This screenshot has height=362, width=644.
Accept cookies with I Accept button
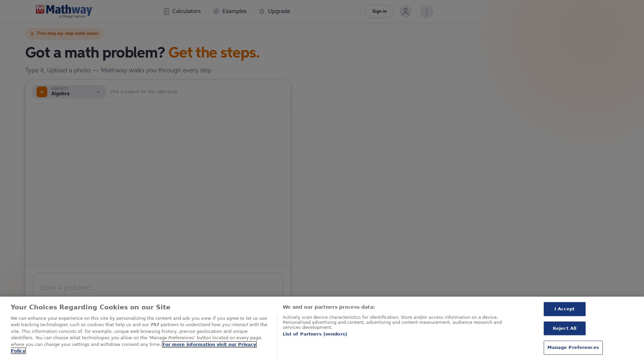(x=565, y=309)
